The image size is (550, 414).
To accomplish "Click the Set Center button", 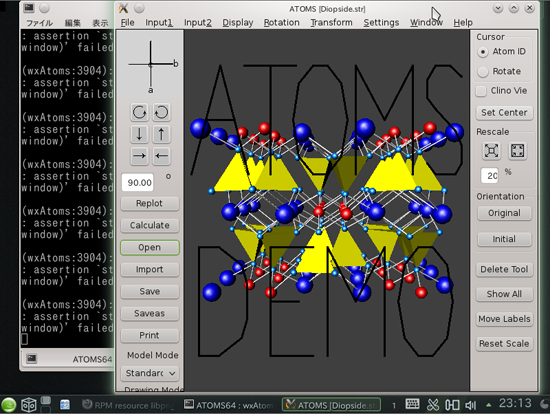I will point(504,113).
